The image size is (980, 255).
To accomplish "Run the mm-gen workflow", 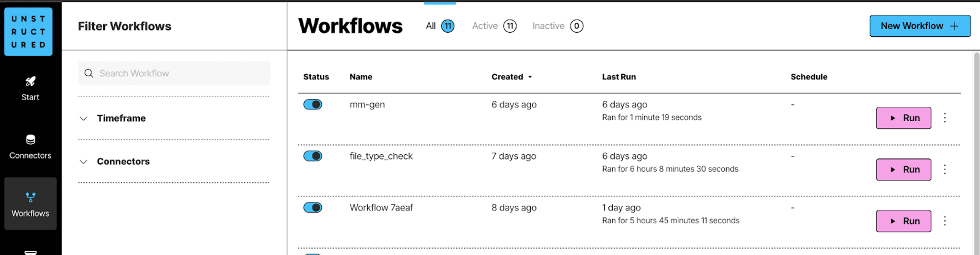I will (903, 118).
